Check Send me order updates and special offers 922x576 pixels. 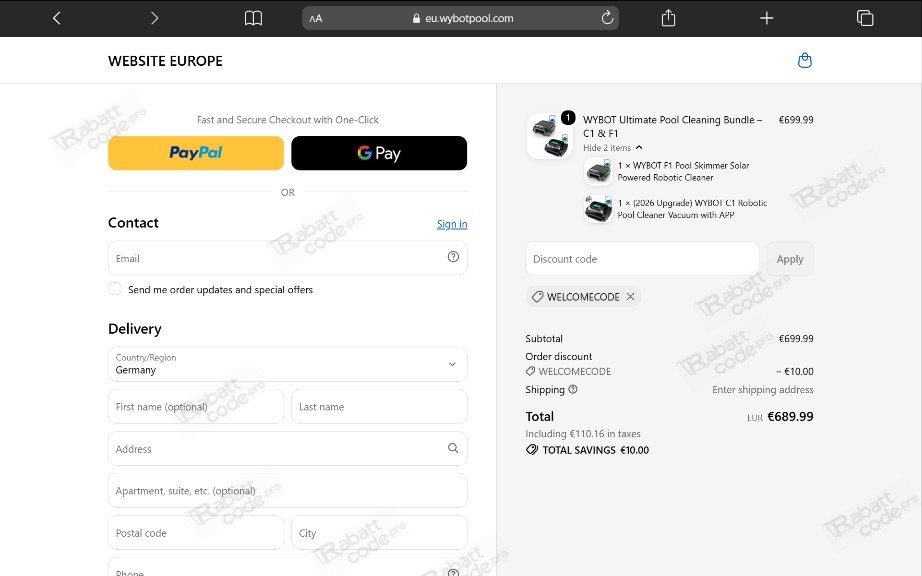pyautogui.click(x=115, y=289)
